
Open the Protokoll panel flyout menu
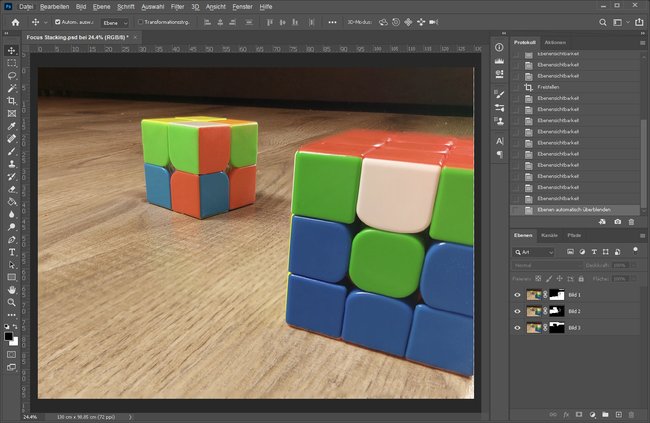click(642, 43)
